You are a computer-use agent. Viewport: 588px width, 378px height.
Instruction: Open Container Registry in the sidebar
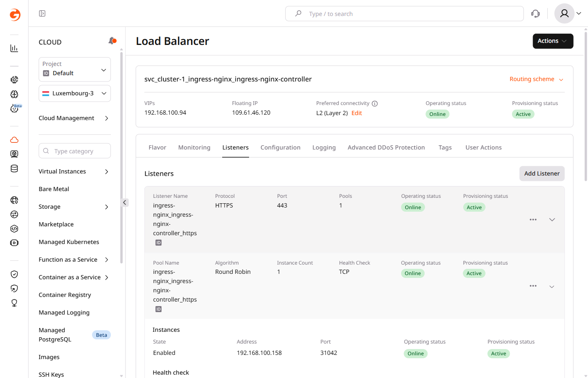coord(65,295)
